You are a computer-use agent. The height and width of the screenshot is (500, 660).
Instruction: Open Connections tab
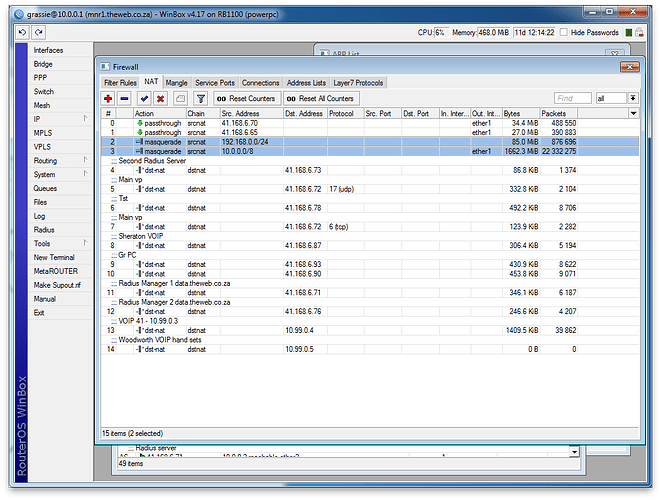point(260,83)
